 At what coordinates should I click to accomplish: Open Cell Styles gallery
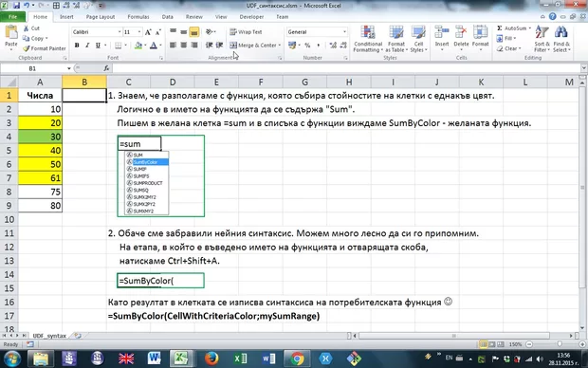coord(418,39)
